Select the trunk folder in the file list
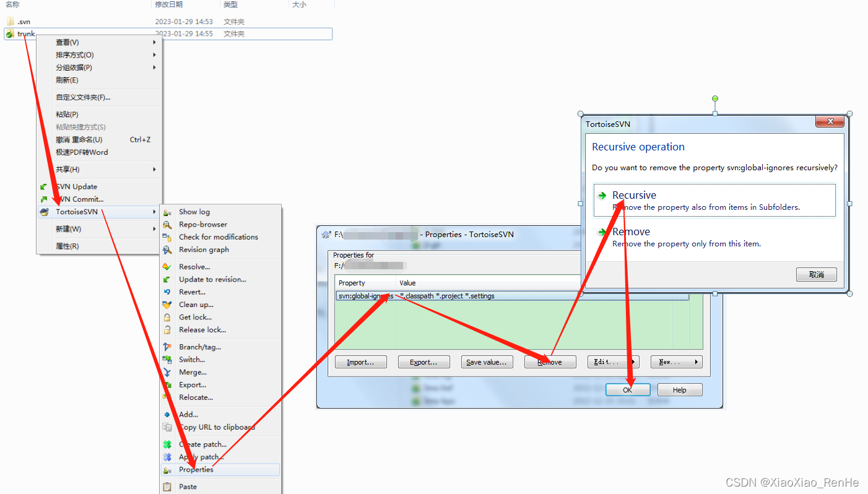 168,33
